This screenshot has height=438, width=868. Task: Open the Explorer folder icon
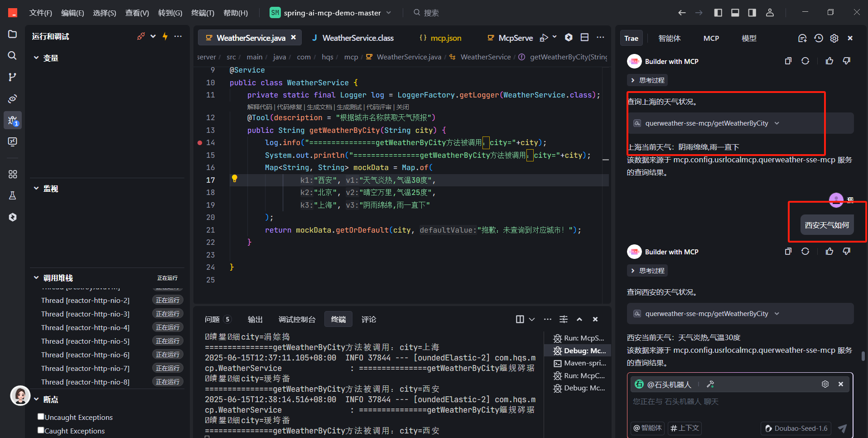click(x=12, y=34)
